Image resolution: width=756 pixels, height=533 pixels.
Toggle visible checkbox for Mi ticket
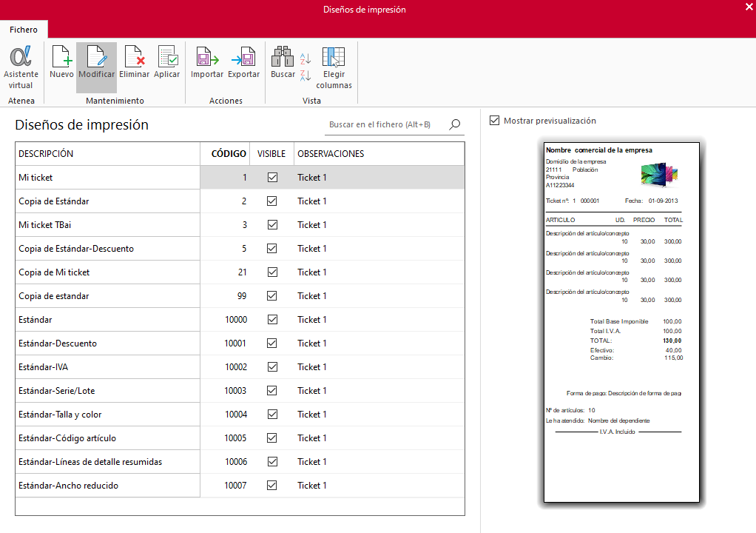coord(272,178)
